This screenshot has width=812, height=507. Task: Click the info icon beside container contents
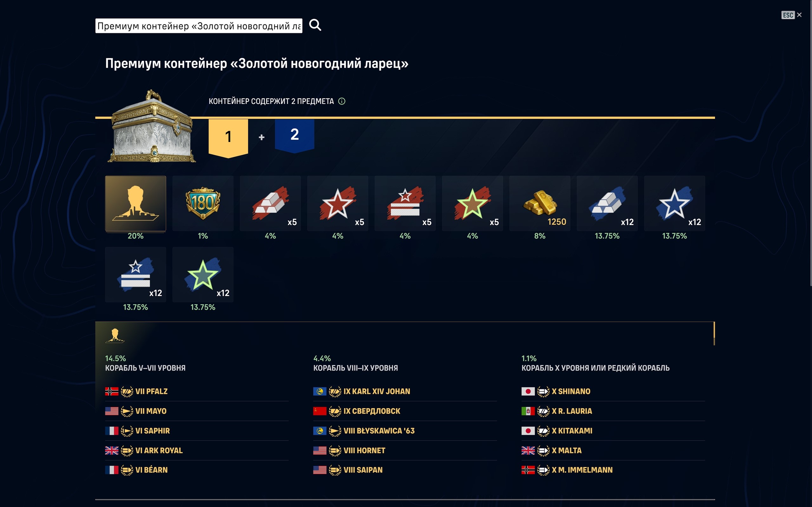[x=342, y=101]
